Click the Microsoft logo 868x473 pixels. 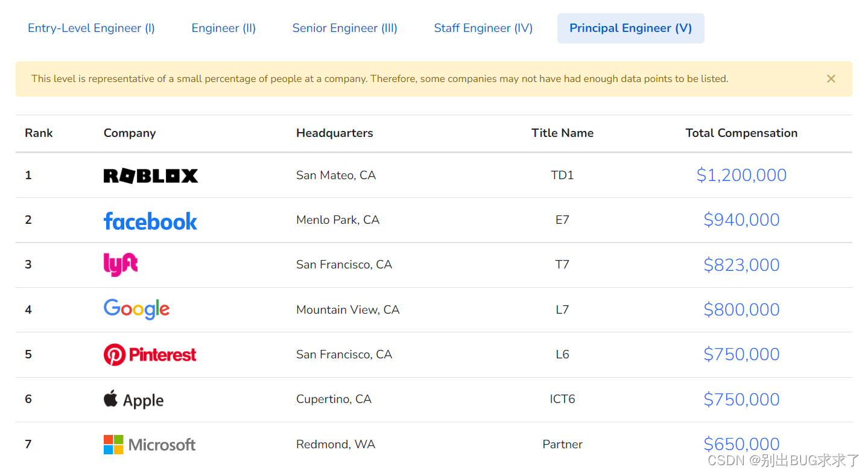150,445
